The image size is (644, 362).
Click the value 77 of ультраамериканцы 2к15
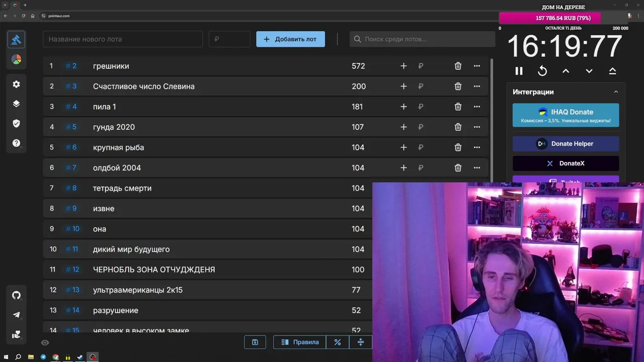click(356, 290)
